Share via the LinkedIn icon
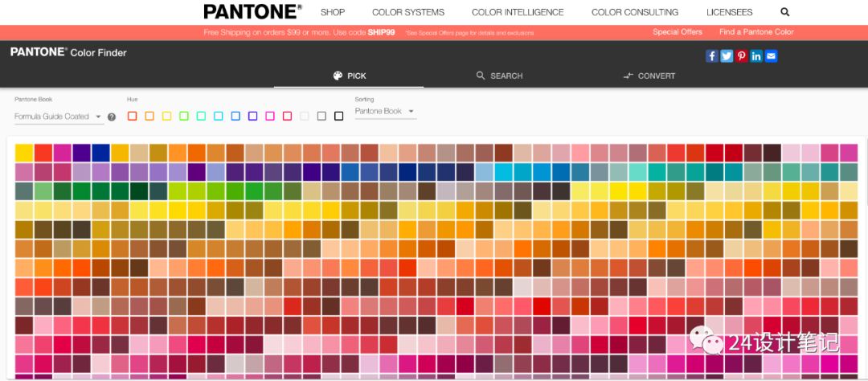 (756, 55)
